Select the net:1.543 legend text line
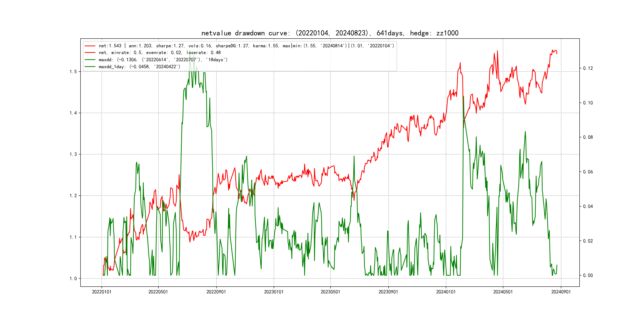 [x=246, y=46]
